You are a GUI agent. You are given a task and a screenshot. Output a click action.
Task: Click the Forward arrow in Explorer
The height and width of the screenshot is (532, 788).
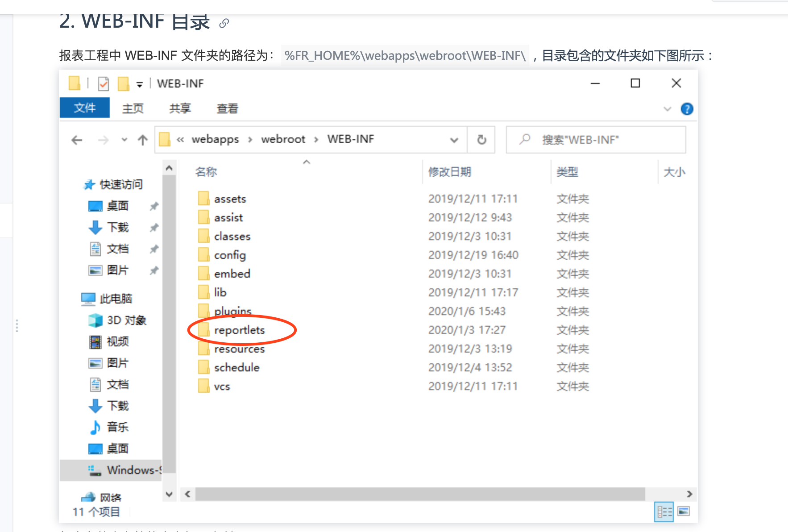tap(103, 140)
